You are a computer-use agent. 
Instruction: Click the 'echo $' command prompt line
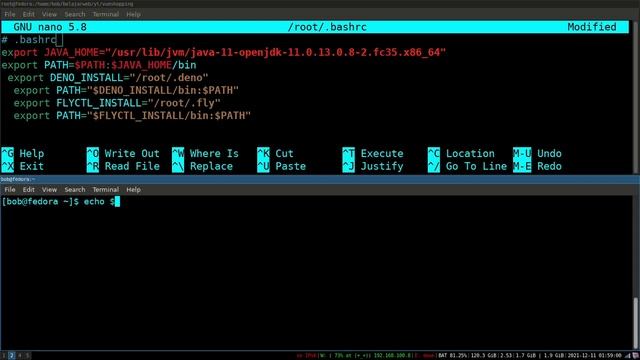[60, 202]
